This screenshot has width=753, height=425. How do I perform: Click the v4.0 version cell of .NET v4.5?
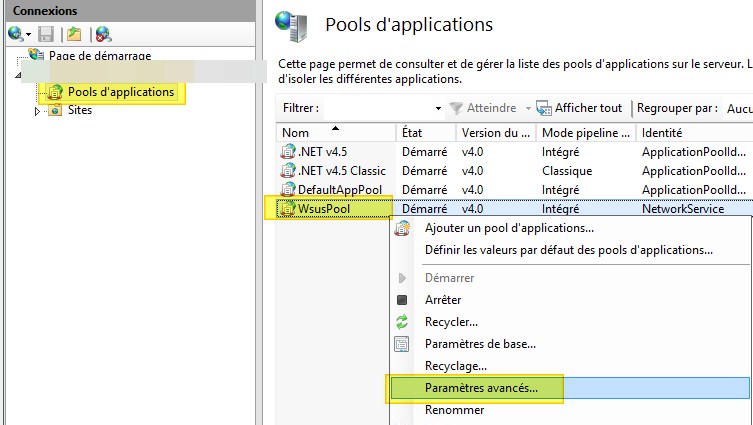click(473, 152)
